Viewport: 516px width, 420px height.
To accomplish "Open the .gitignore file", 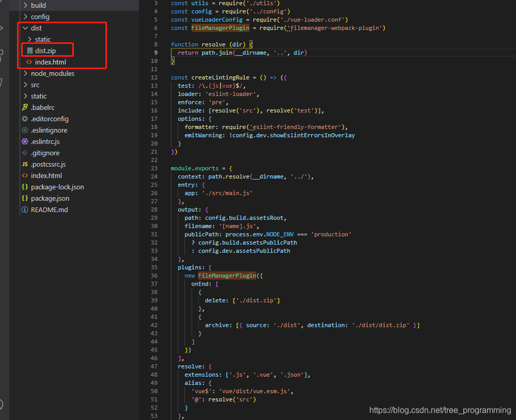I will click(x=45, y=153).
